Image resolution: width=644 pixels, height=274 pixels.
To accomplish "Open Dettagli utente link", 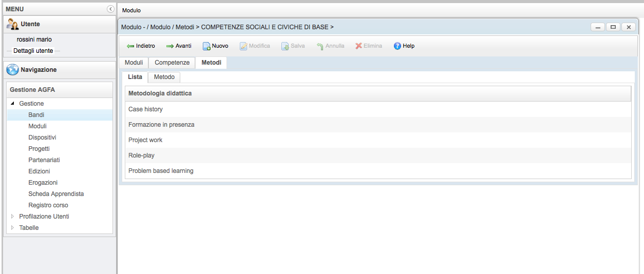I will coord(33,51).
